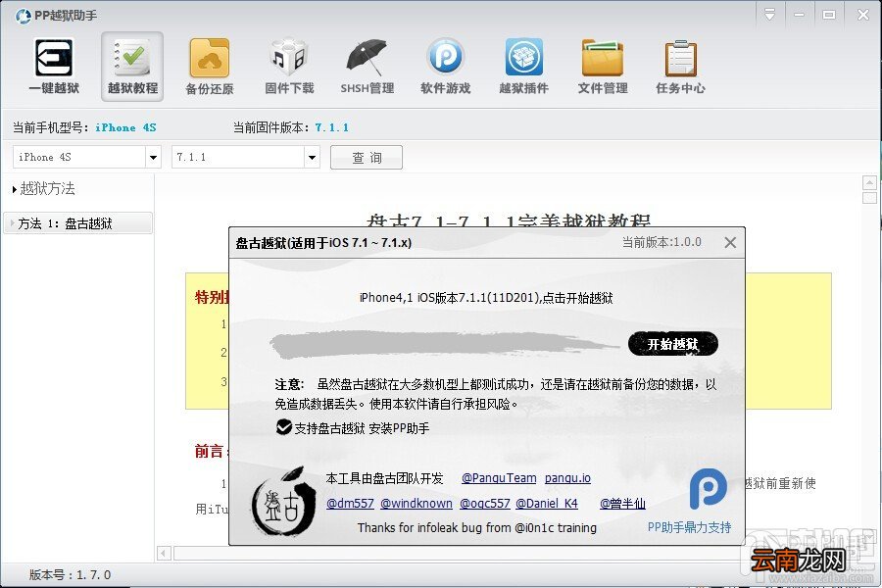This screenshot has width=882, height=588.
Task: Click the Pangu 盘古 apple logo
Action: 284,502
